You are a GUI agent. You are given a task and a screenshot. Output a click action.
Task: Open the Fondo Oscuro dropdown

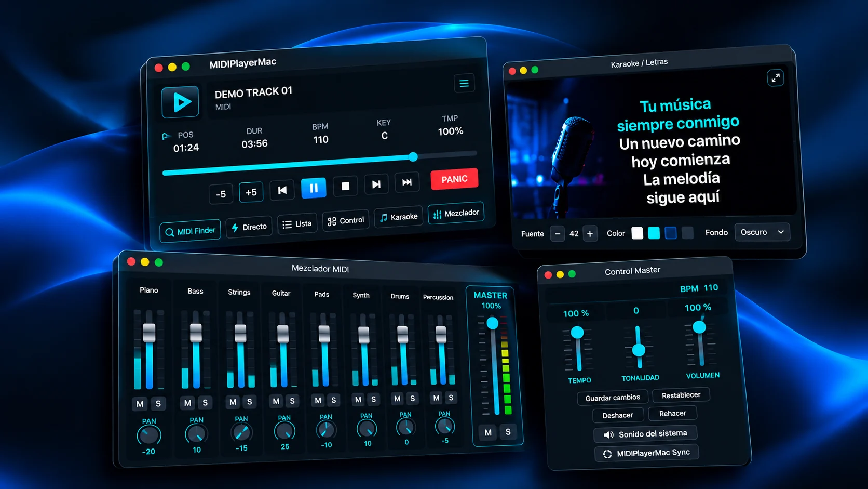click(762, 232)
